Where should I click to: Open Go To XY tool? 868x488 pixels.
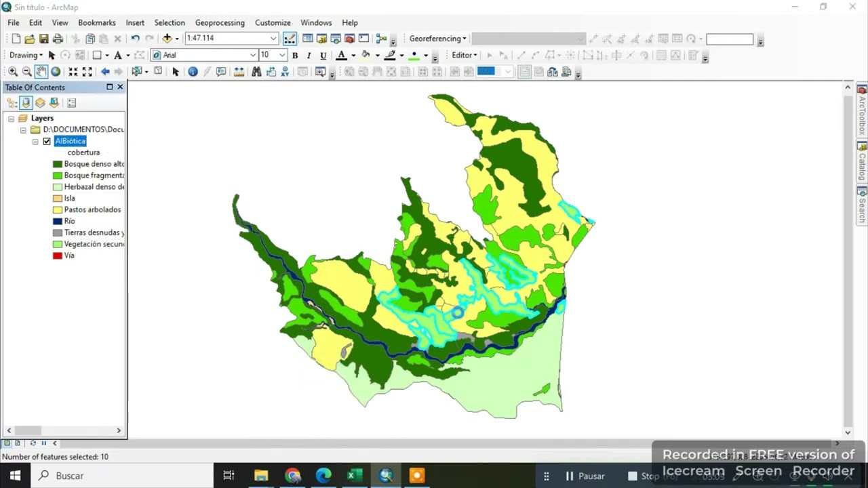(x=285, y=72)
